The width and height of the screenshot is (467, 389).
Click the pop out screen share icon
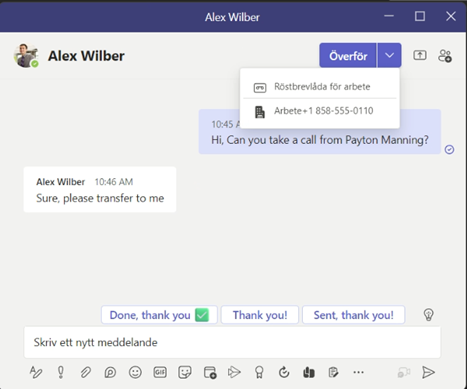coord(420,55)
